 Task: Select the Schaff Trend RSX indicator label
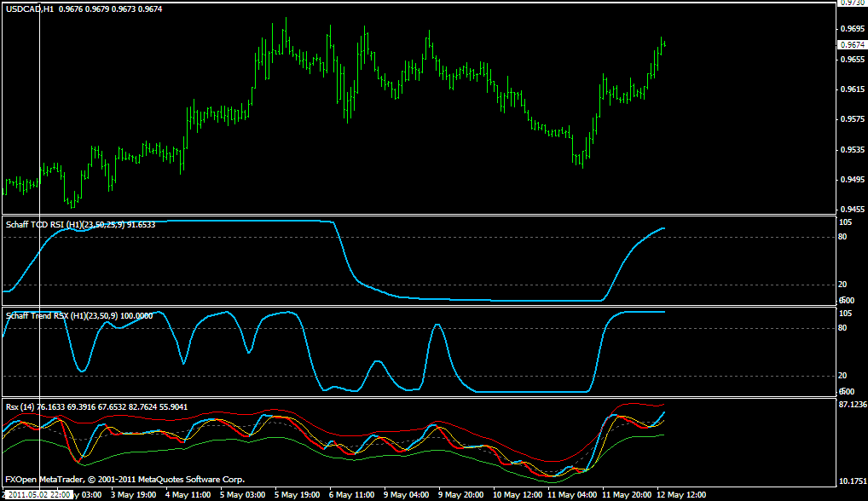(79, 316)
